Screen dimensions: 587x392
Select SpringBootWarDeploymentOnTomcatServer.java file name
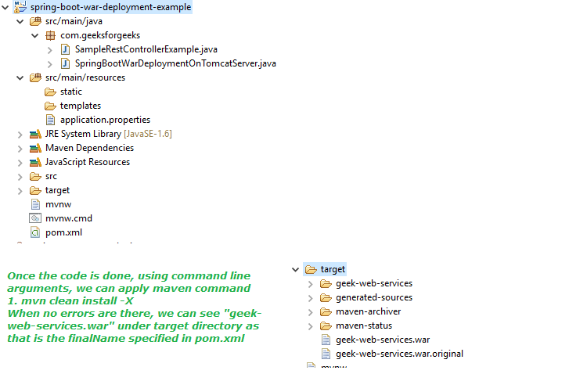(175, 63)
